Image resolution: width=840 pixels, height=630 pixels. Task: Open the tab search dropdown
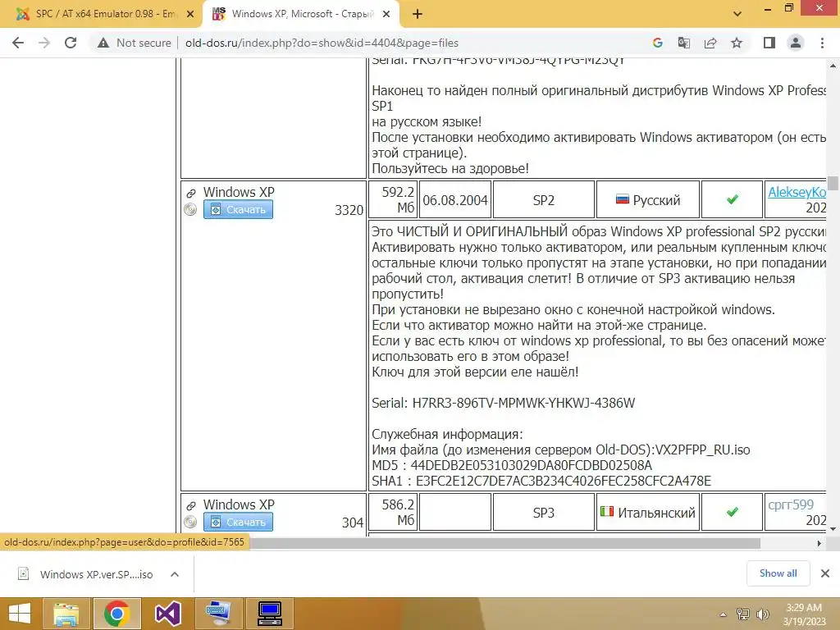(737, 14)
